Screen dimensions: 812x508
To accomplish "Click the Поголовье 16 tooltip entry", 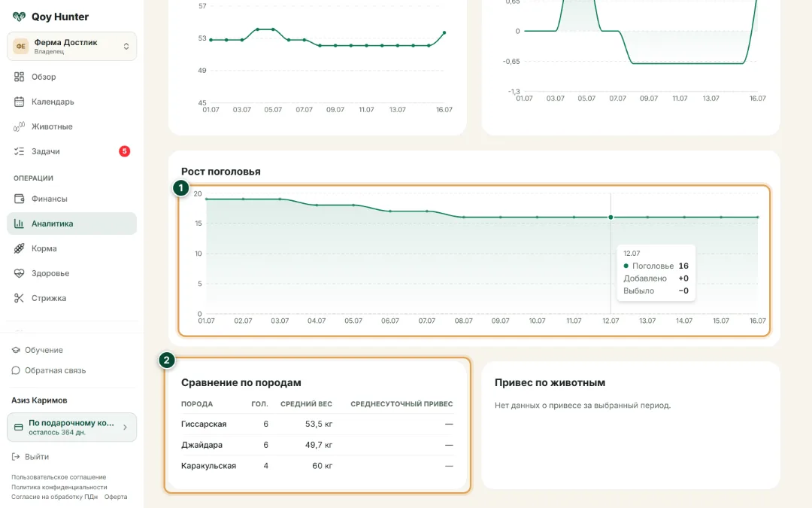I will 656,266.
